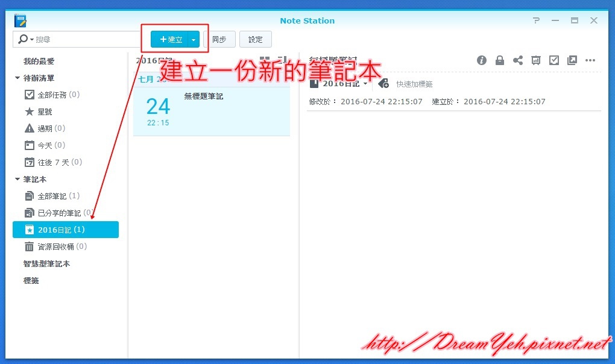Screen dimensions: 615x364
Task: Select the 無標題筆記 note dated 24
Action: [x=212, y=111]
